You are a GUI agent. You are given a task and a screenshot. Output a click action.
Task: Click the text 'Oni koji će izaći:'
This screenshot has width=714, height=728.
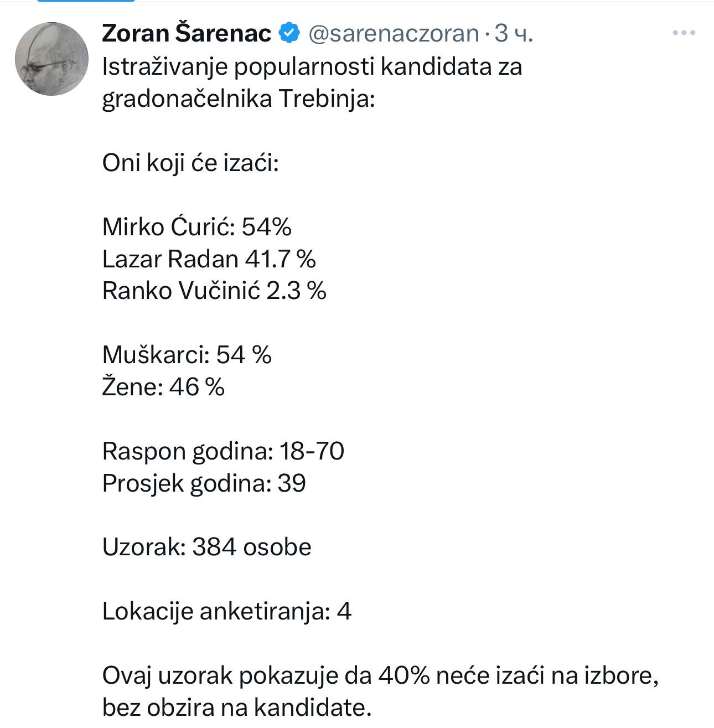point(190,163)
